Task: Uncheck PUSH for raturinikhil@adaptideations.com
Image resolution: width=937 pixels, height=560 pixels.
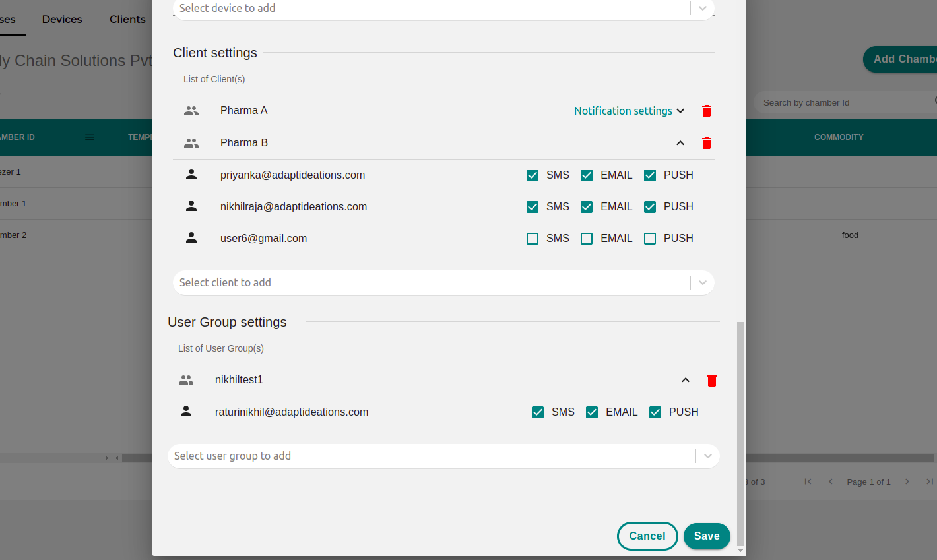Action: [655, 412]
